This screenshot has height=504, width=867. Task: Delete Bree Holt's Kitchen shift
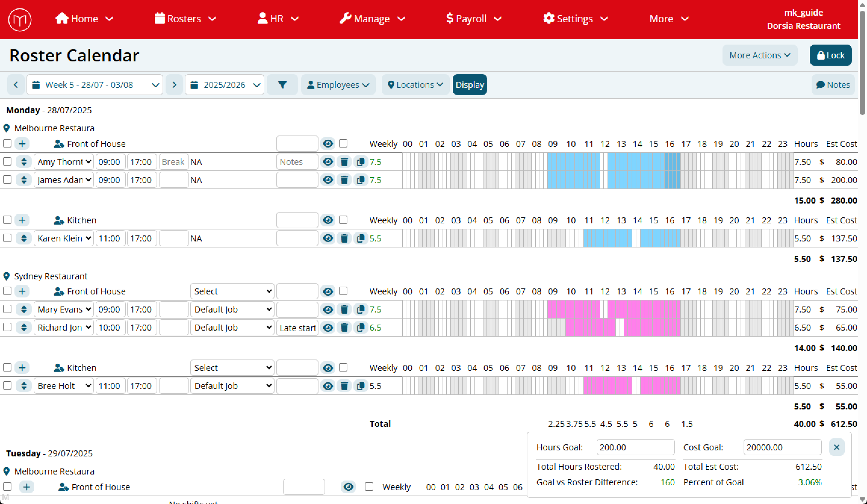(344, 386)
